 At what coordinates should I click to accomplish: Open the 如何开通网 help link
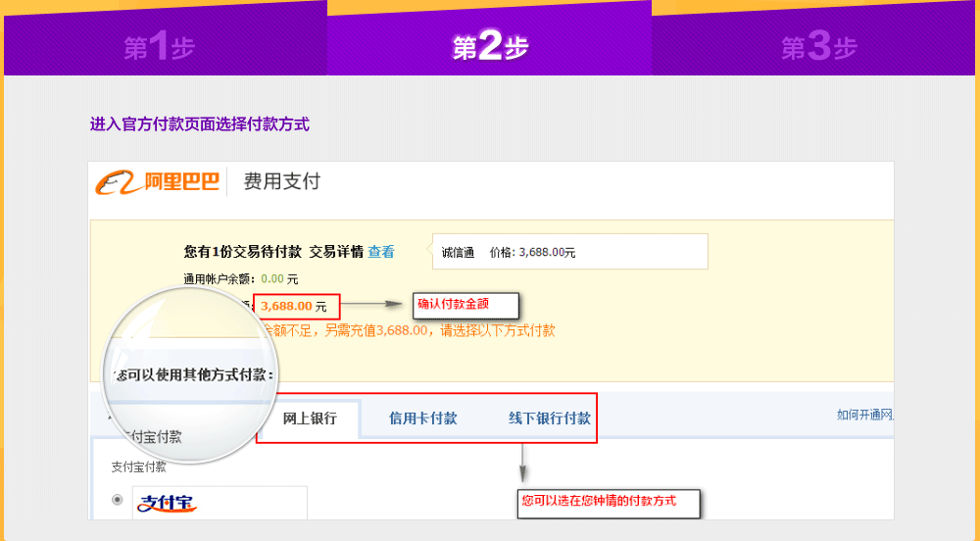[x=864, y=416]
